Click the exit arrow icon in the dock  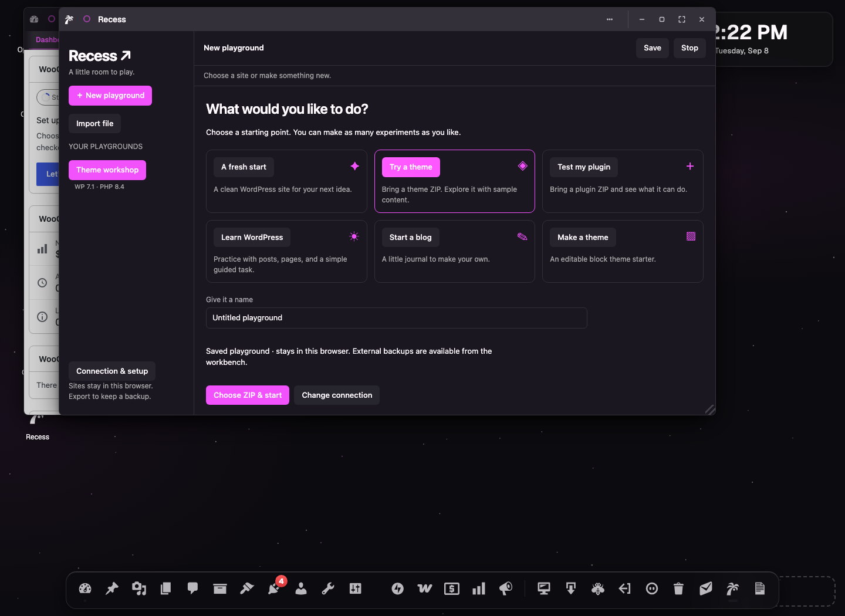(x=625, y=588)
